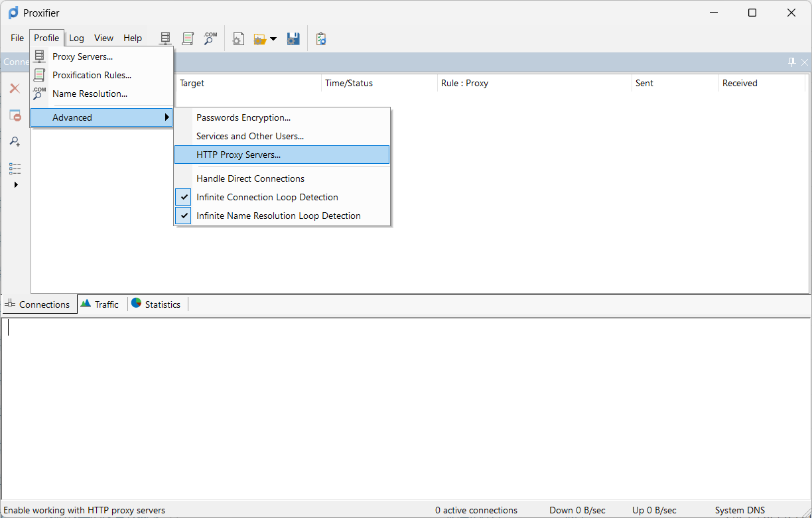
Task: Expand the Advanced submenu
Action: click(101, 117)
